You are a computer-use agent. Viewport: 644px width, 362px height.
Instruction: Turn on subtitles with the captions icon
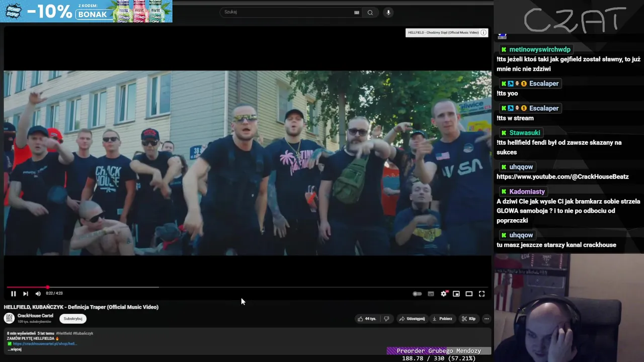point(431,294)
